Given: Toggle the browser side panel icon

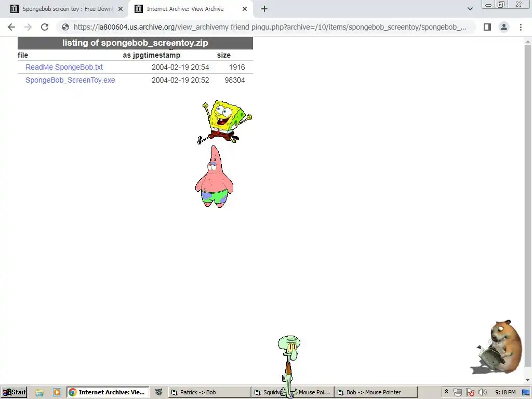Looking at the screenshot, I should coord(487,27).
